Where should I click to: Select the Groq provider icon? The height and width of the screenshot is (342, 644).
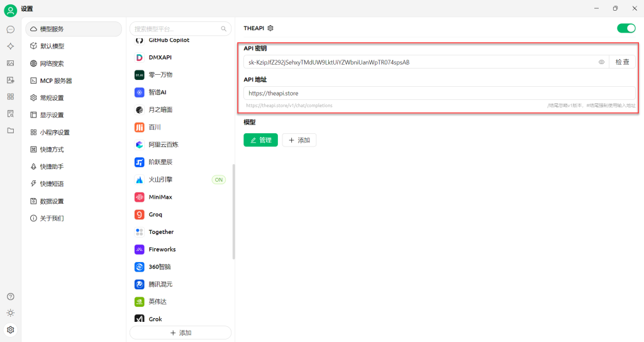pyautogui.click(x=139, y=214)
